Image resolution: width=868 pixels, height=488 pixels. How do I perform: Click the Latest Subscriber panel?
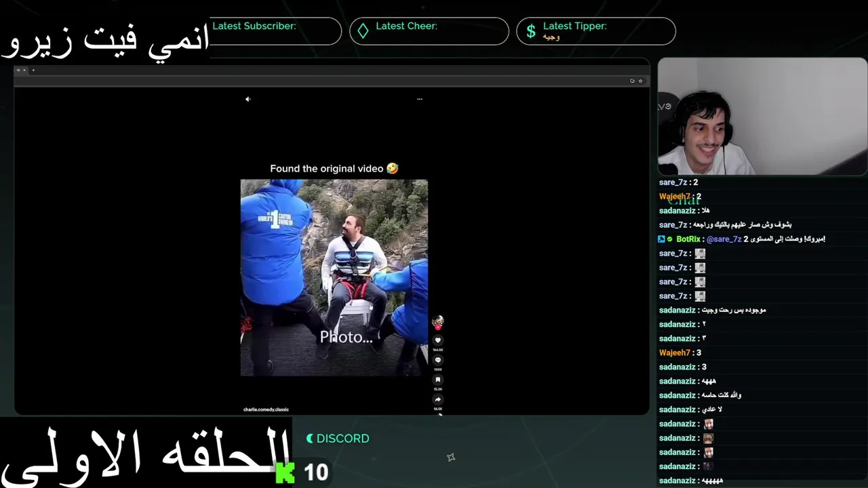pos(275,31)
